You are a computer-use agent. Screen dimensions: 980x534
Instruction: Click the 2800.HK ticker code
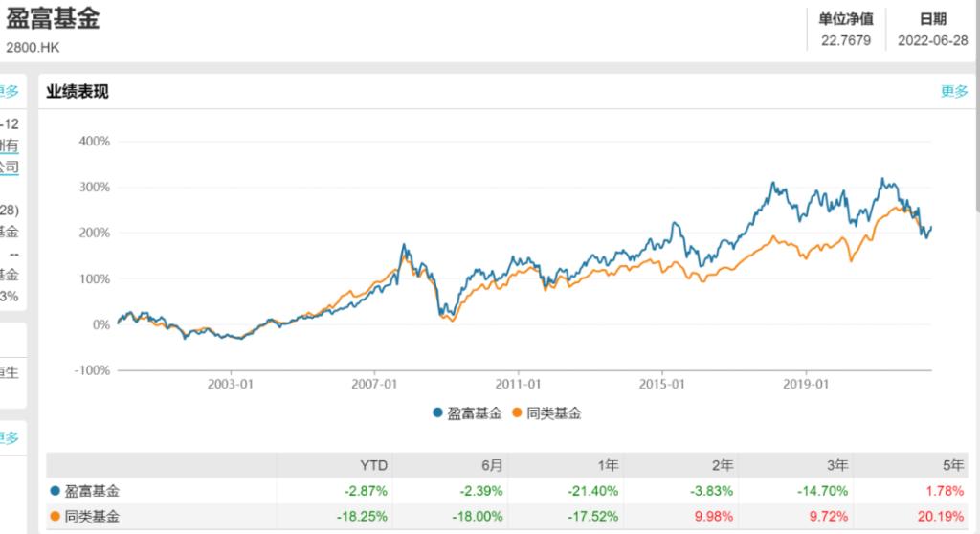[x=33, y=46]
